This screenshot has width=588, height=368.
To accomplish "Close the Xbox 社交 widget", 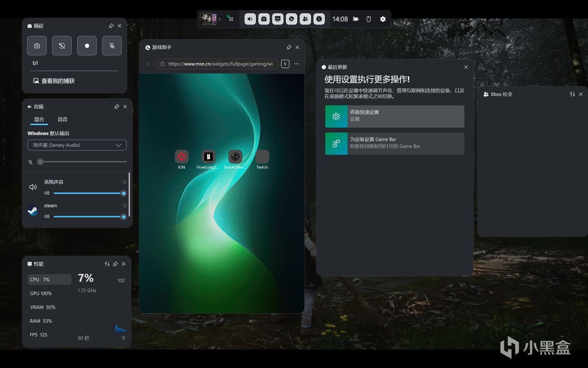I will (x=581, y=94).
